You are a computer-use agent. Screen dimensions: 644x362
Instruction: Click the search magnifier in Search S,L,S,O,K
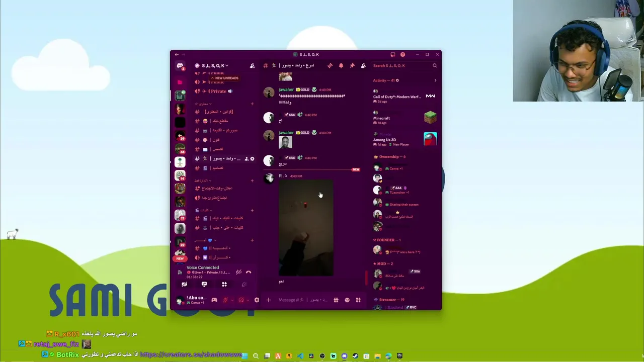point(435,65)
